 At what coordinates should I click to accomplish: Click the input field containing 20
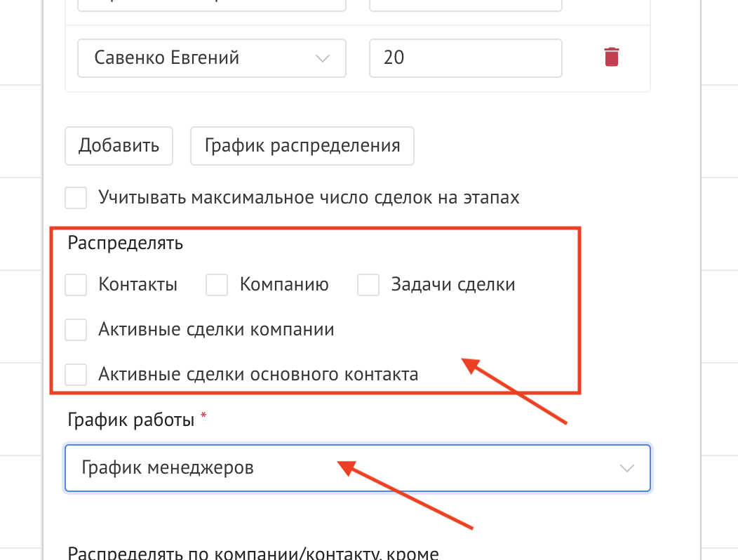(465, 58)
